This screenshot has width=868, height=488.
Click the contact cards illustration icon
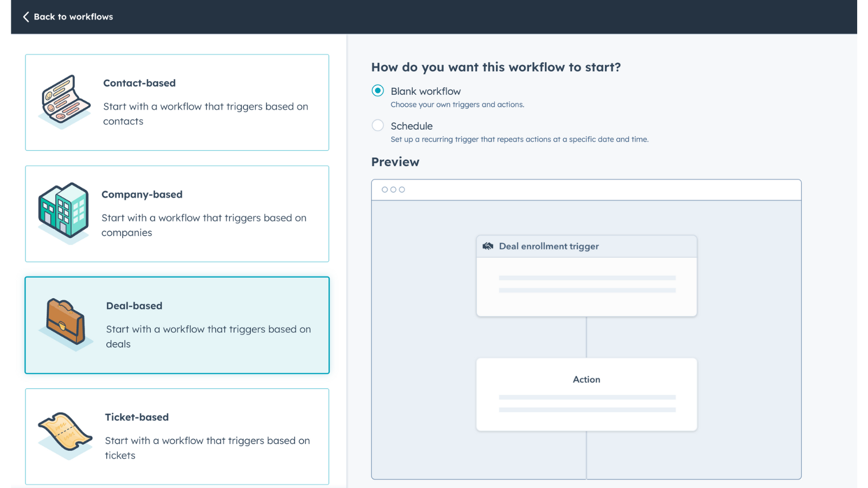point(64,101)
